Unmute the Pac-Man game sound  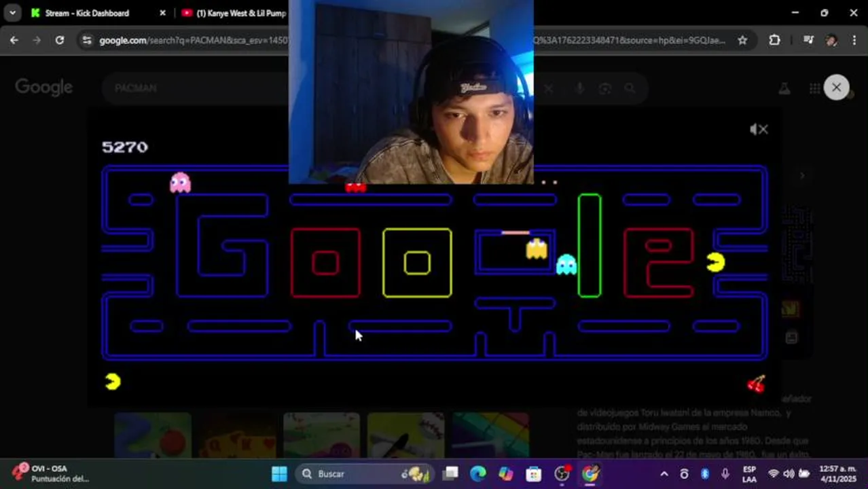[759, 129]
